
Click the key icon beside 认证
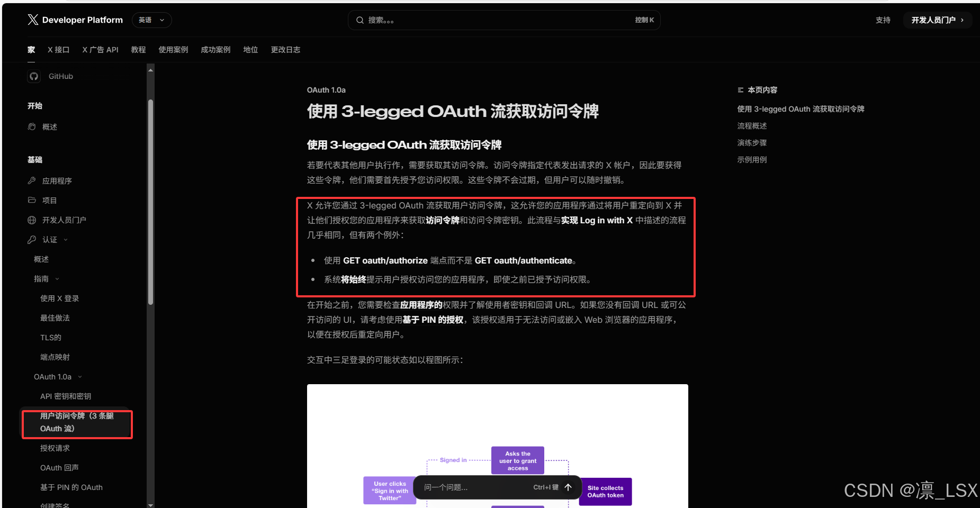[32, 239]
